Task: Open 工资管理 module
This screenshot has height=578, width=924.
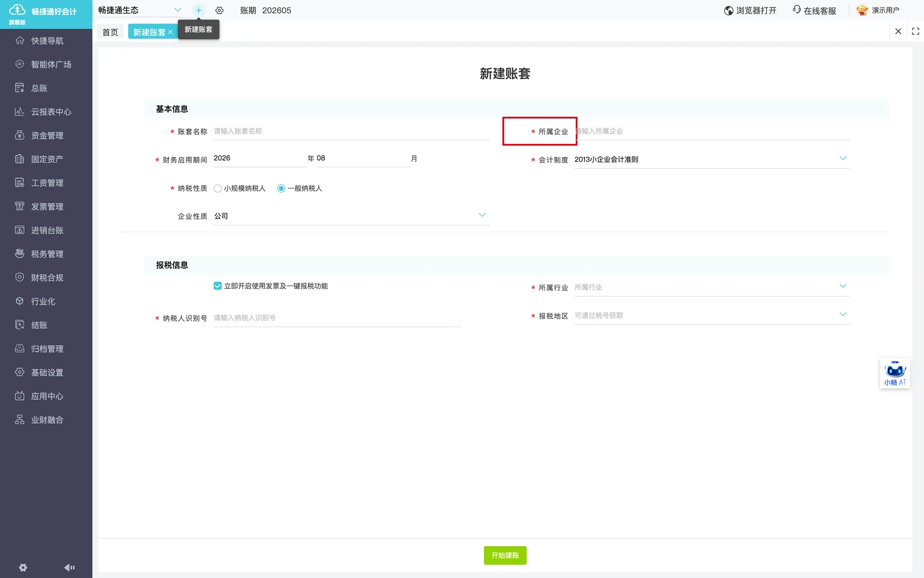Action: pos(46,183)
